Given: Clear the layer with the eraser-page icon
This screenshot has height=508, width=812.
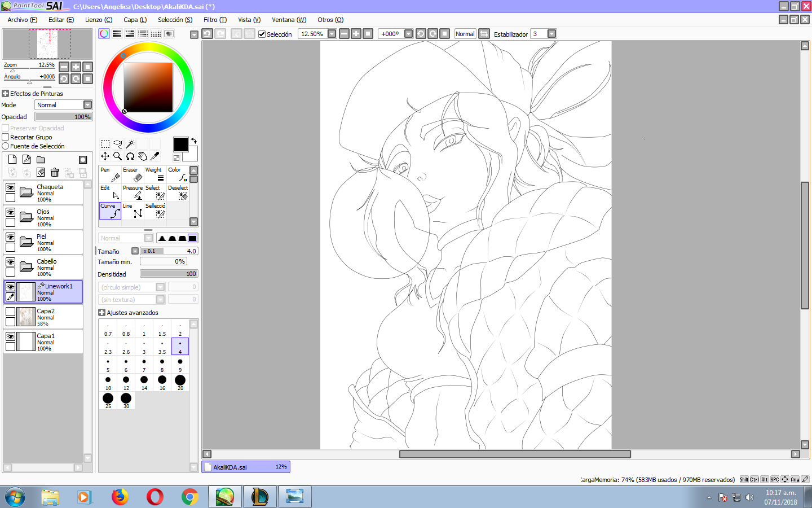Looking at the screenshot, I should (41, 172).
